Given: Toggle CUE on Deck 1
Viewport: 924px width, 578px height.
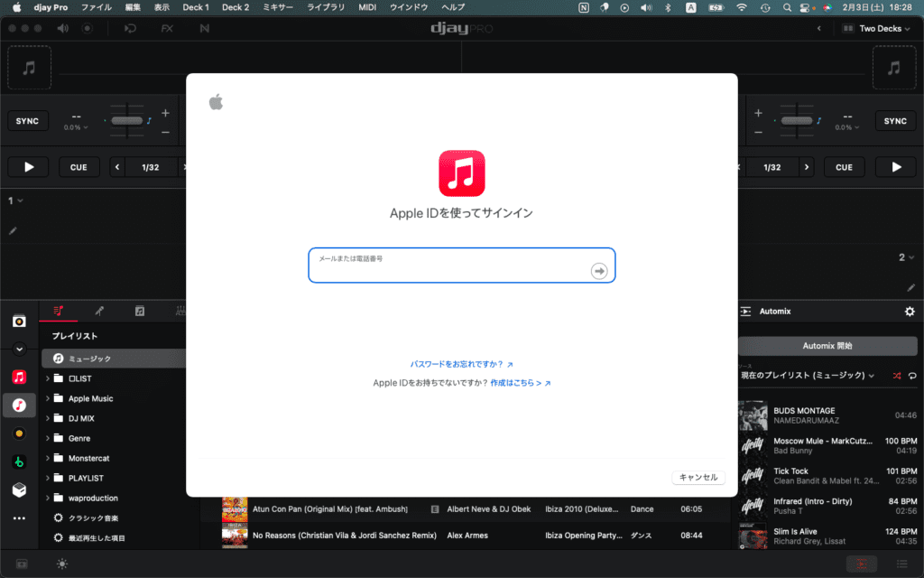Looking at the screenshot, I should pyautogui.click(x=79, y=167).
